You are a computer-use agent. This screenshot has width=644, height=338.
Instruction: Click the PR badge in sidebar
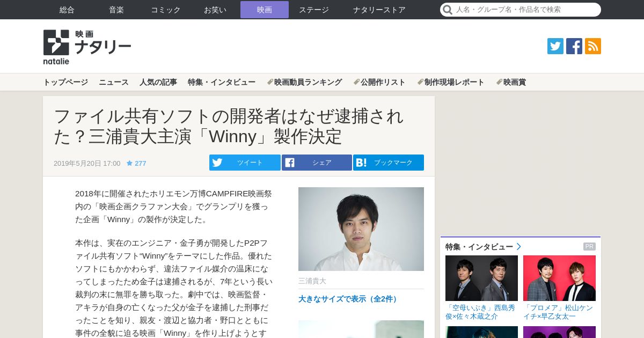589,247
